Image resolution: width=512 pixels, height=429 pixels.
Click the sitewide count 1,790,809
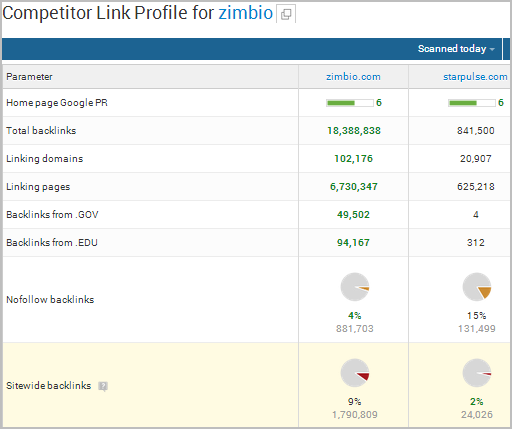(x=355, y=415)
